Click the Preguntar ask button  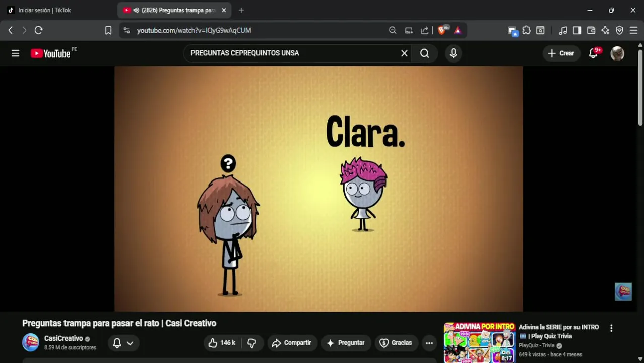(346, 343)
